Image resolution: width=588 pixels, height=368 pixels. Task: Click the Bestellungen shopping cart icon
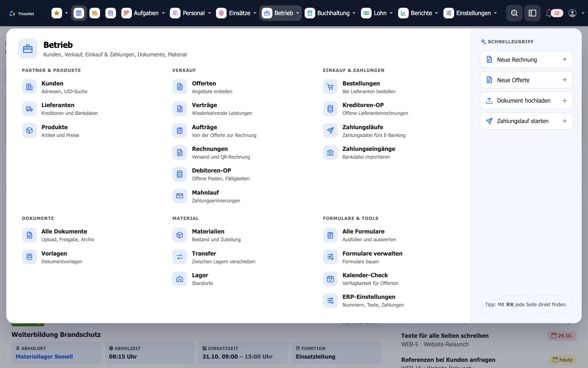[x=330, y=87]
